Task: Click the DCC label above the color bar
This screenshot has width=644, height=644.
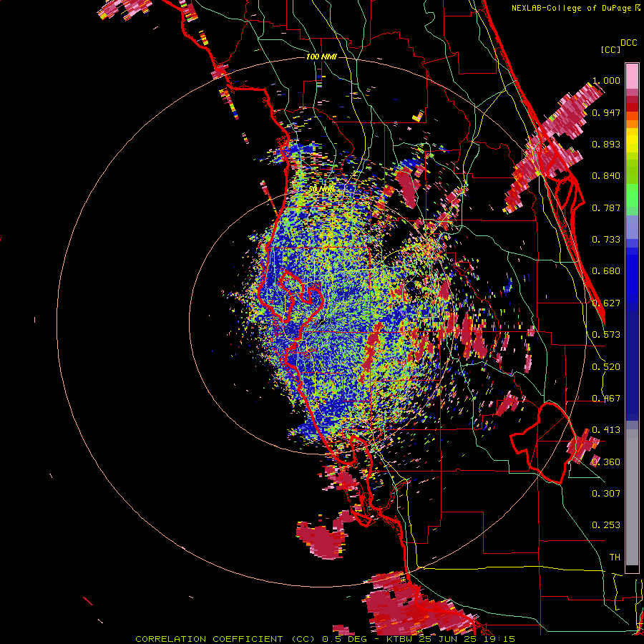Action: [629, 43]
